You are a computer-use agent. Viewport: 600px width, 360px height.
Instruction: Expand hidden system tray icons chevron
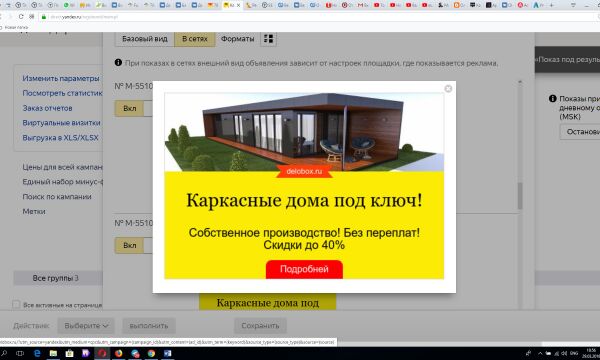pos(540,353)
